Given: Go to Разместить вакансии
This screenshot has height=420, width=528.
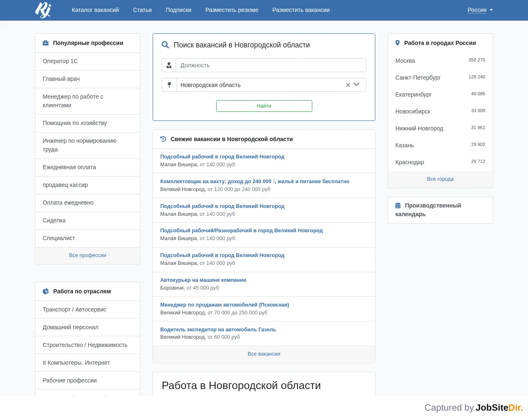Looking at the screenshot, I should click(x=301, y=10).
